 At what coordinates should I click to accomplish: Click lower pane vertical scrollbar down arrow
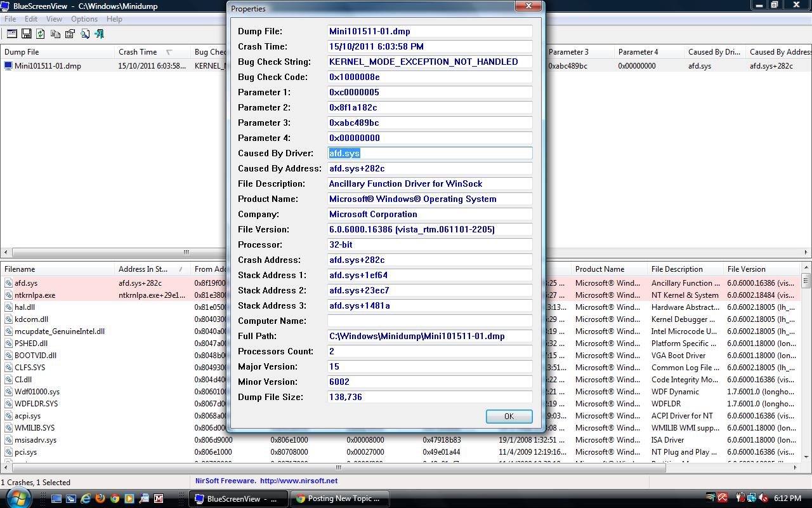(x=806, y=458)
